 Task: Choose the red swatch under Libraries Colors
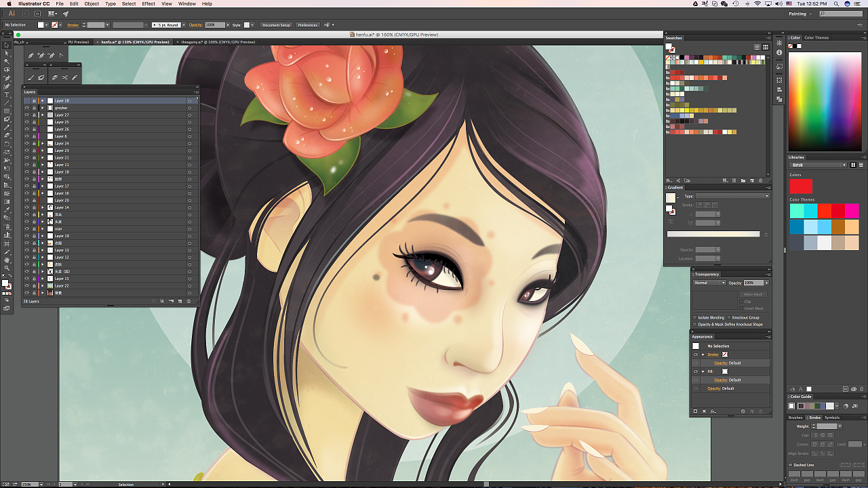(801, 186)
